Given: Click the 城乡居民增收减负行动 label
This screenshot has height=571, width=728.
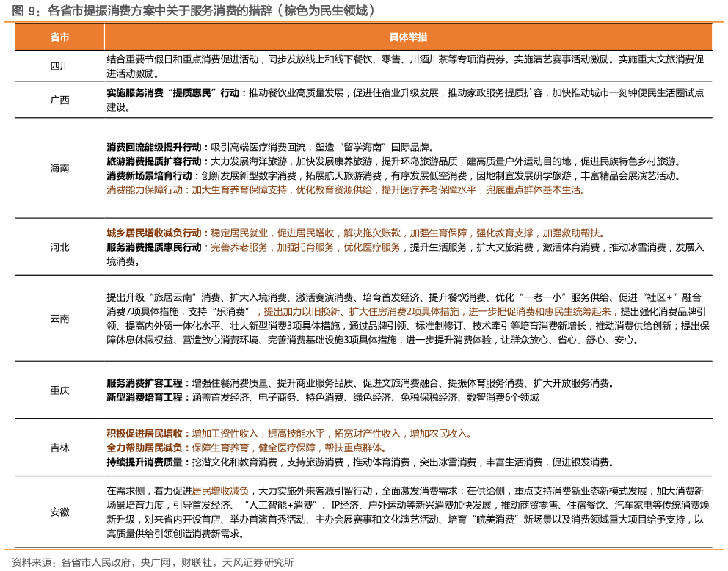Looking at the screenshot, I should coord(154,233).
